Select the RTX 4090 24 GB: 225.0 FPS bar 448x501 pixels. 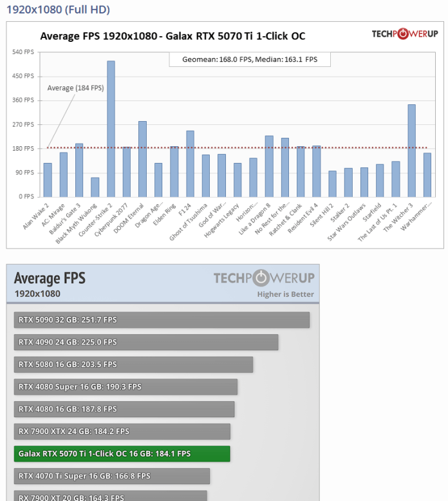146,342
